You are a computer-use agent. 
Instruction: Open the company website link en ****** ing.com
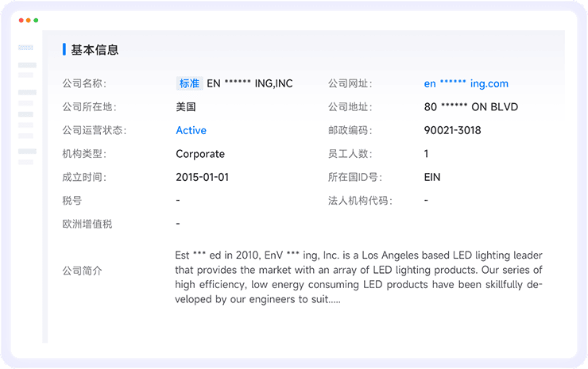coord(466,83)
